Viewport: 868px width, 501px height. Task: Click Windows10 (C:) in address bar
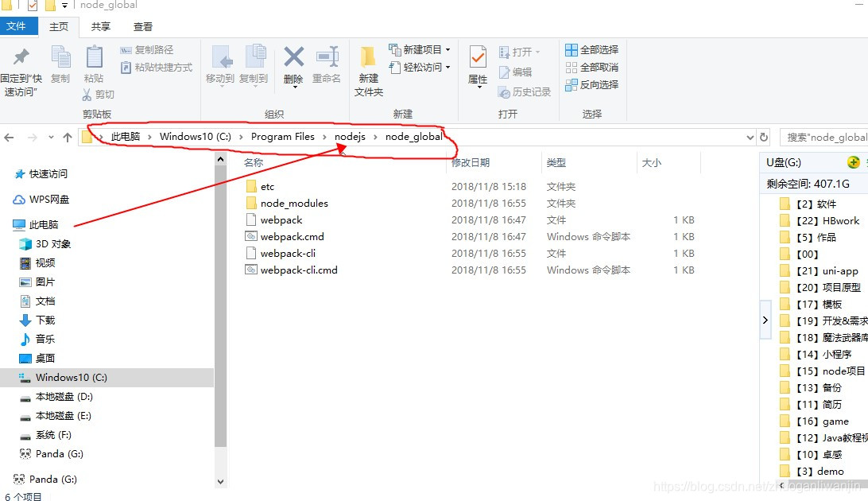click(196, 136)
